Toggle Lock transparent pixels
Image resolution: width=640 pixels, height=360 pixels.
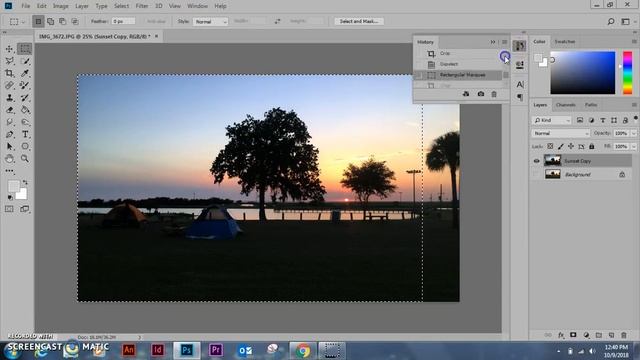click(x=550, y=146)
